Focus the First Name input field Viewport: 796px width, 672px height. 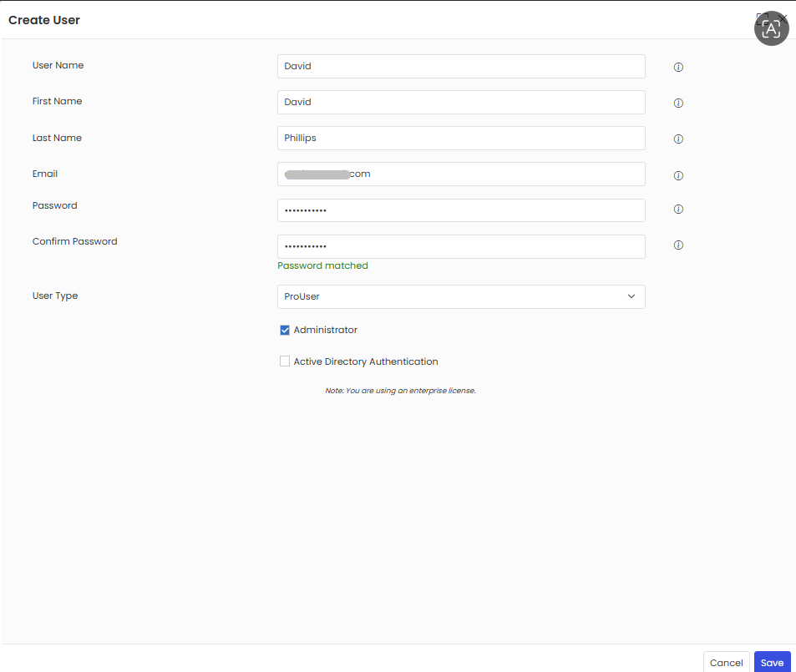click(461, 103)
